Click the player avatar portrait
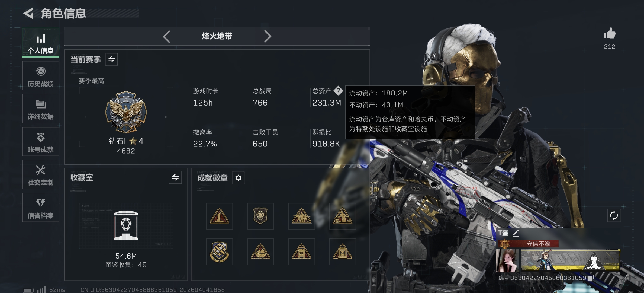The width and height of the screenshot is (644, 293). [507, 261]
